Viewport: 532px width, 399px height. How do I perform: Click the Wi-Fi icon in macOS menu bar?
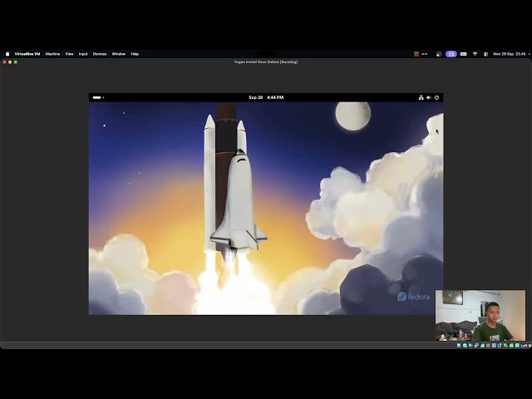(x=475, y=54)
